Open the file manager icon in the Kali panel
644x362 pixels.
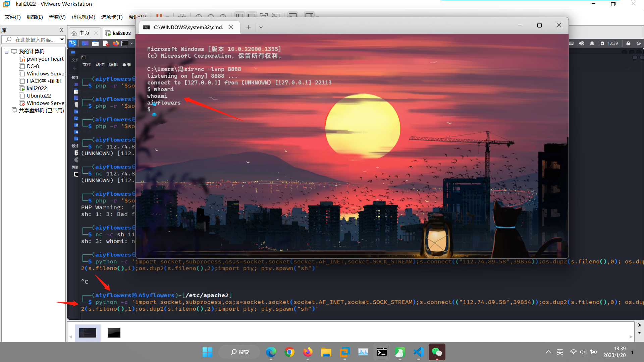95,43
